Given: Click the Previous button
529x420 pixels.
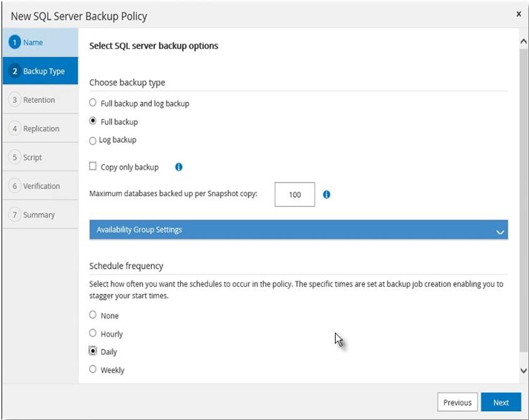Looking at the screenshot, I should (x=457, y=402).
